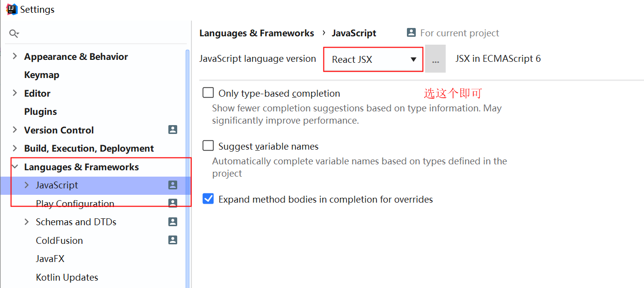Expand the Appearance & Behavior section
The height and width of the screenshot is (288, 644).
(15, 56)
